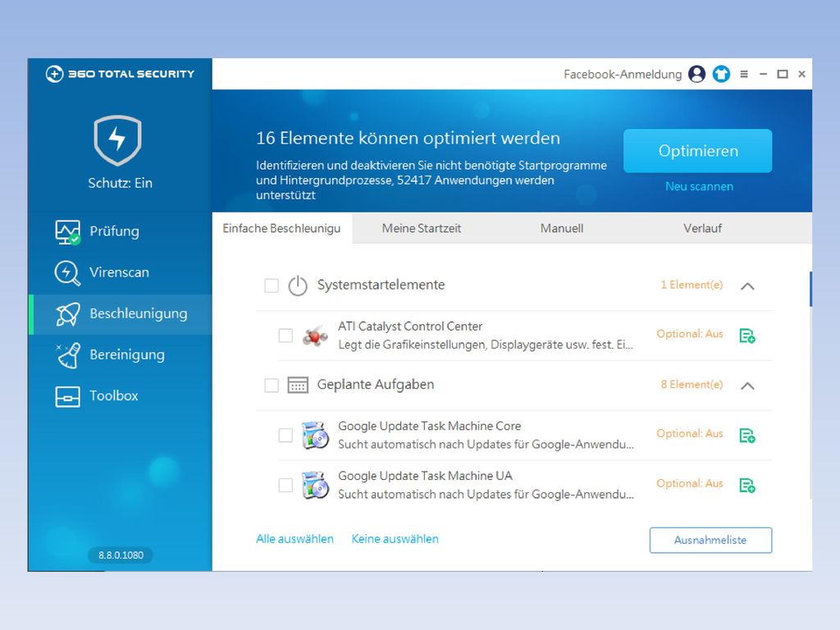
Task: Switch to the Manuell tab
Action: (562, 228)
